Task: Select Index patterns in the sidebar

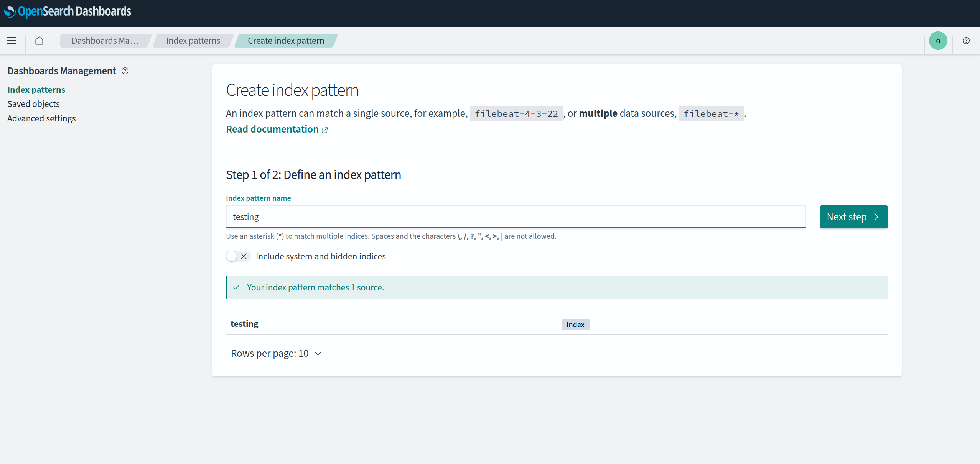Action: click(x=36, y=89)
